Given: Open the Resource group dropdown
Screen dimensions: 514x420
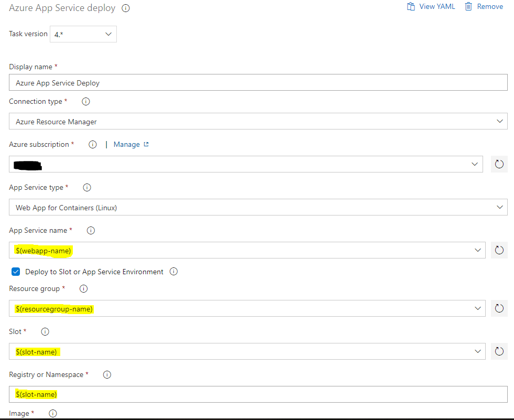Looking at the screenshot, I should click(x=247, y=308).
